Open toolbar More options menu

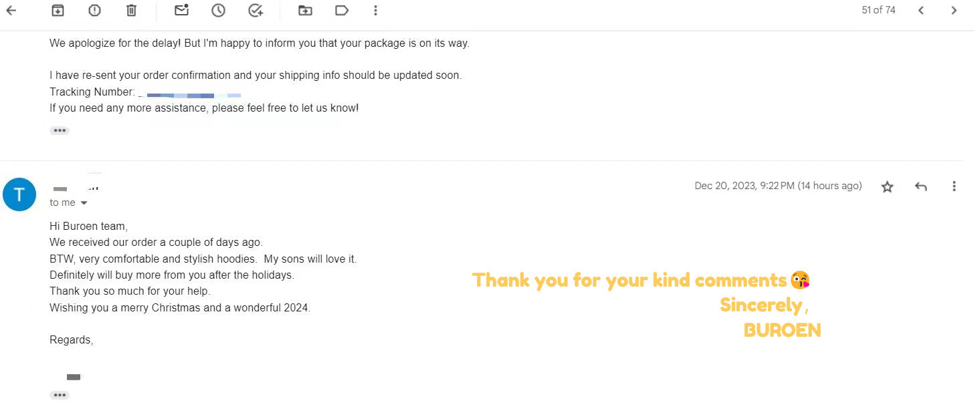[x=375, y=10]
